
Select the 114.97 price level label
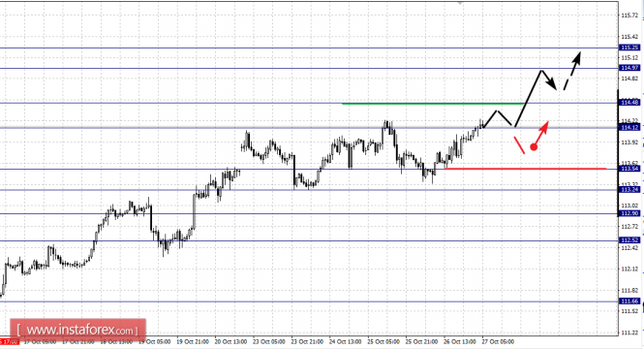pos(629,68)
